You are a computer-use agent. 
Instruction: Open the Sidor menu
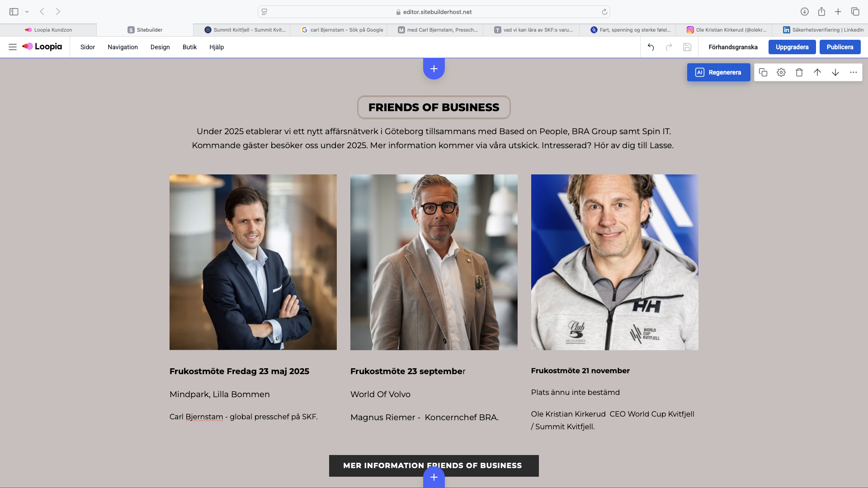(x=88, y=47)
